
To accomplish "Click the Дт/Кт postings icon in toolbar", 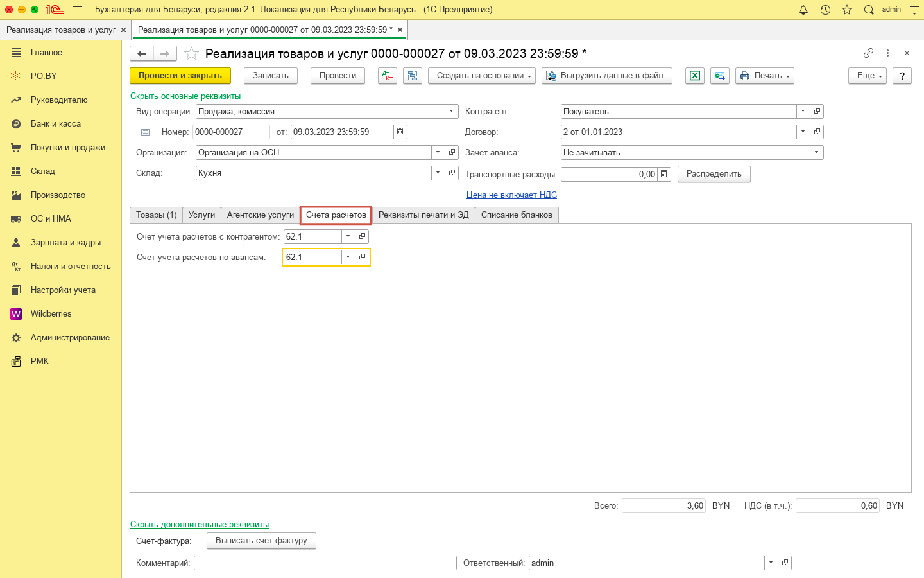I will point(388,76).
